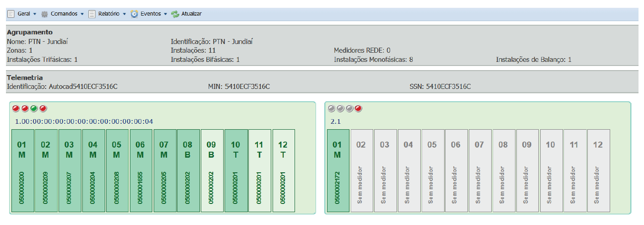Click the Atualizar refresh arrows icon
The image size is (644, 225).
175,14
